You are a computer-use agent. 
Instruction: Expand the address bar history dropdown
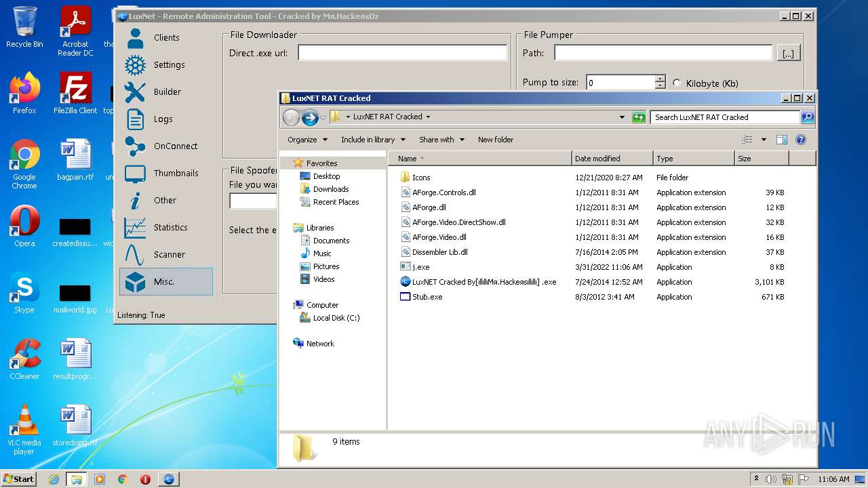click(622, 117)
